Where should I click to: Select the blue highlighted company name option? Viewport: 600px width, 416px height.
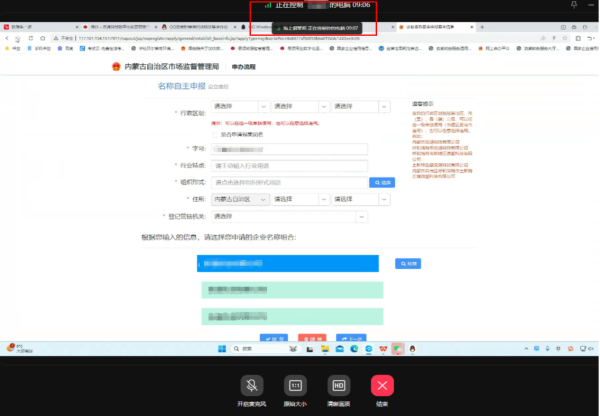point(288,264)
